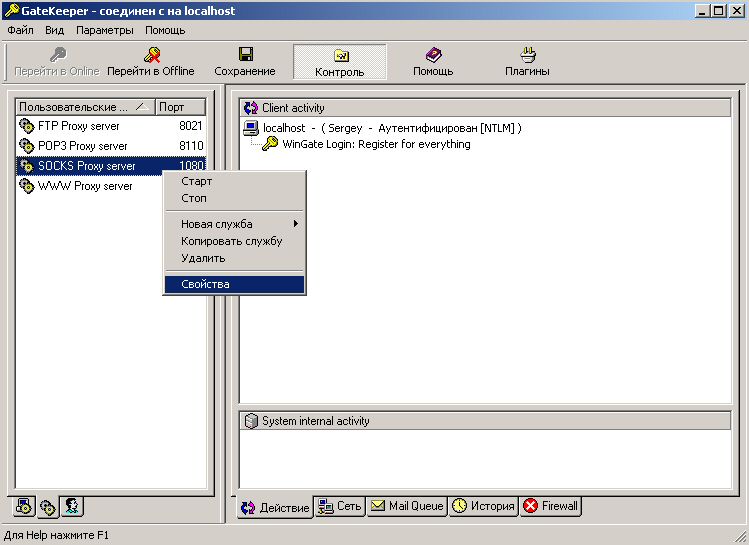Click the FTP Proxy server gear icon

point(27,126)
